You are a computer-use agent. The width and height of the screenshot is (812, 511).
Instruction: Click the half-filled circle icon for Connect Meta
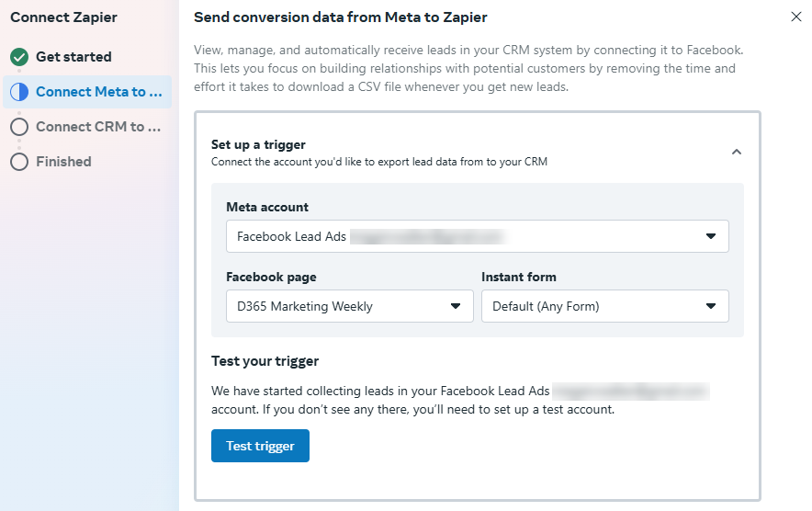19,92
